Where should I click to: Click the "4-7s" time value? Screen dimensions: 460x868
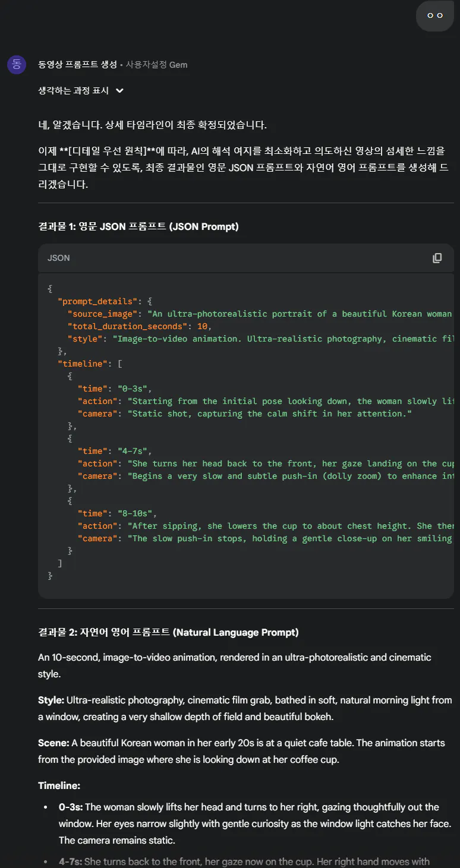[132, 451]
